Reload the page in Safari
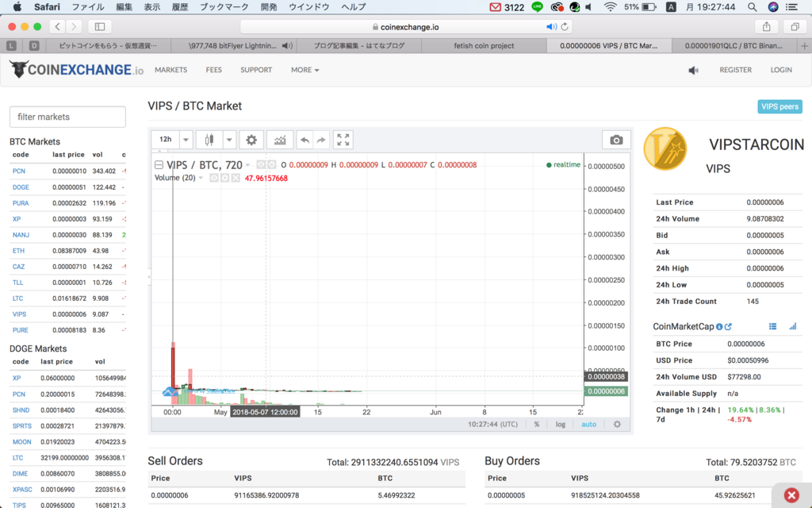 (565, 27)
